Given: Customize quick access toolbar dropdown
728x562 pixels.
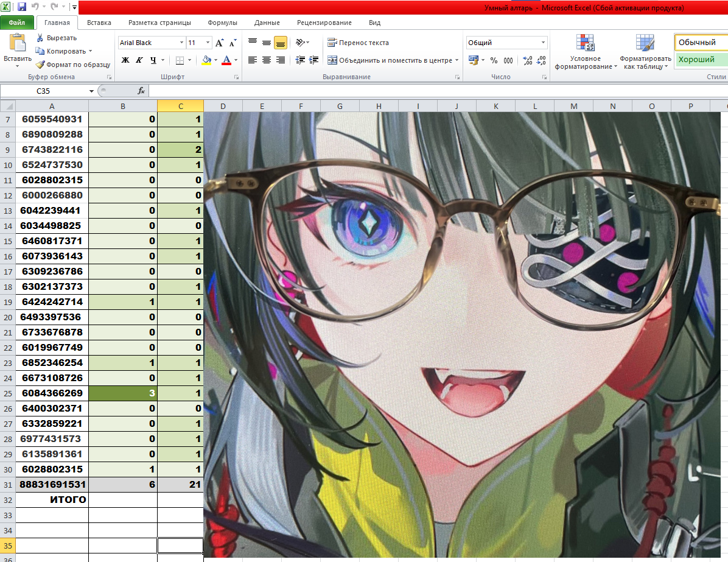Looking at the screenshot, I should coord(74,7).
